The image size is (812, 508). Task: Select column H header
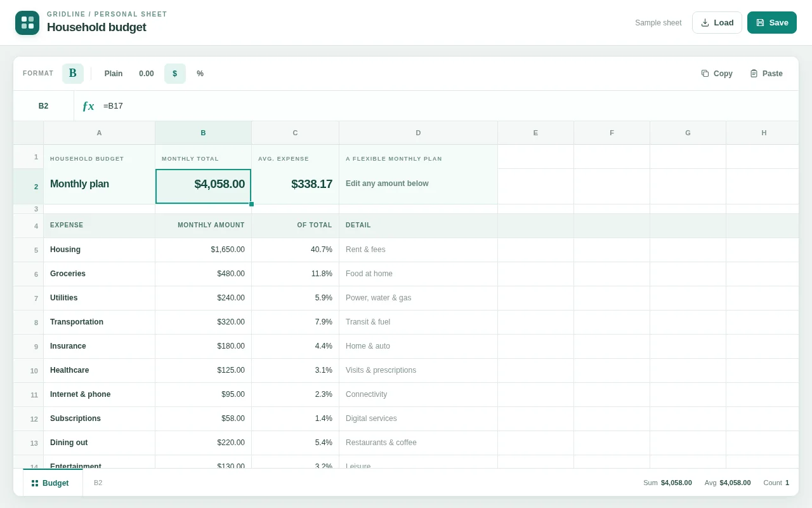point(763,133)
